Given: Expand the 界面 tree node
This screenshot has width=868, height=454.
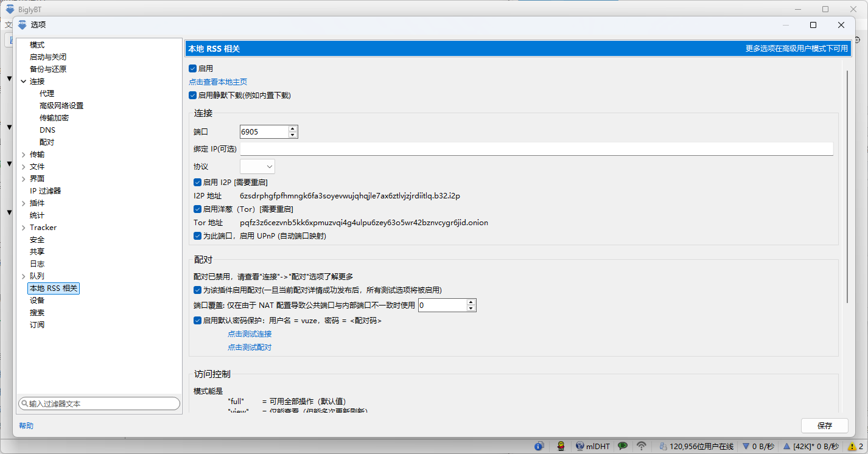Looking at the screenshot, I should tap(23, 179).
